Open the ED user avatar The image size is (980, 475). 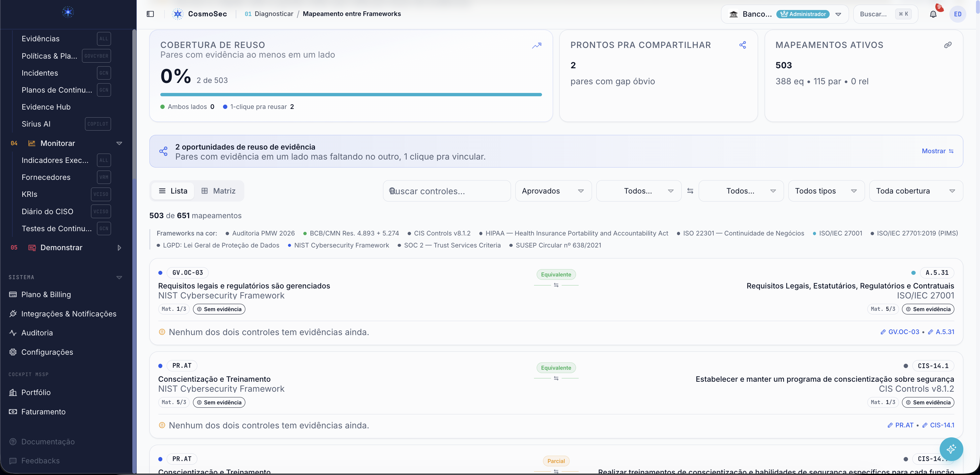[x=958, y=14]
